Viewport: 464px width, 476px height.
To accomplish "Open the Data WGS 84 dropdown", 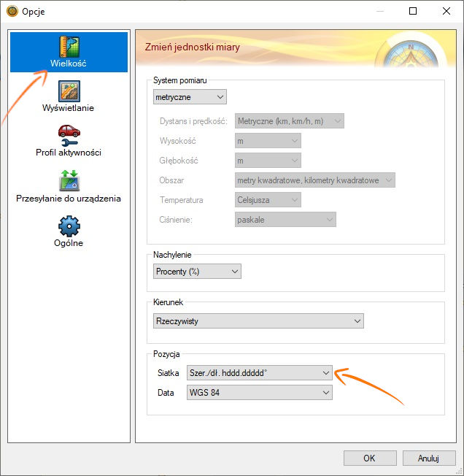I will coord(259,393).
